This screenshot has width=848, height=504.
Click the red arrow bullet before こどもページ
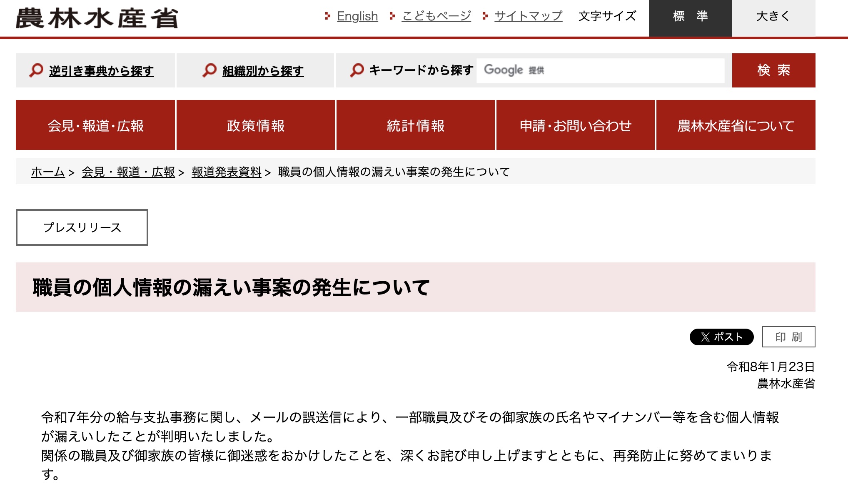pos(392,16)
